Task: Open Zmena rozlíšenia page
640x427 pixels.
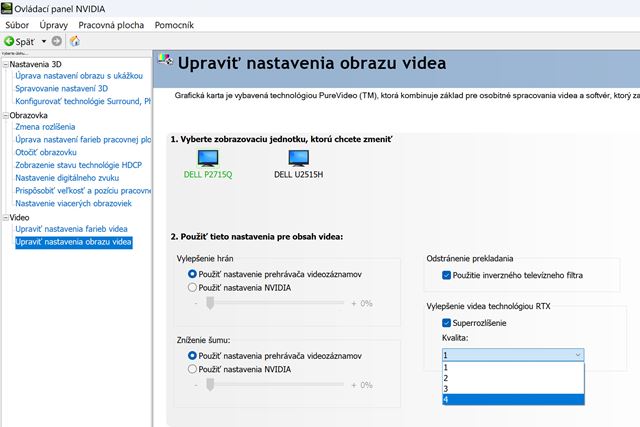Action: [45, 127]
